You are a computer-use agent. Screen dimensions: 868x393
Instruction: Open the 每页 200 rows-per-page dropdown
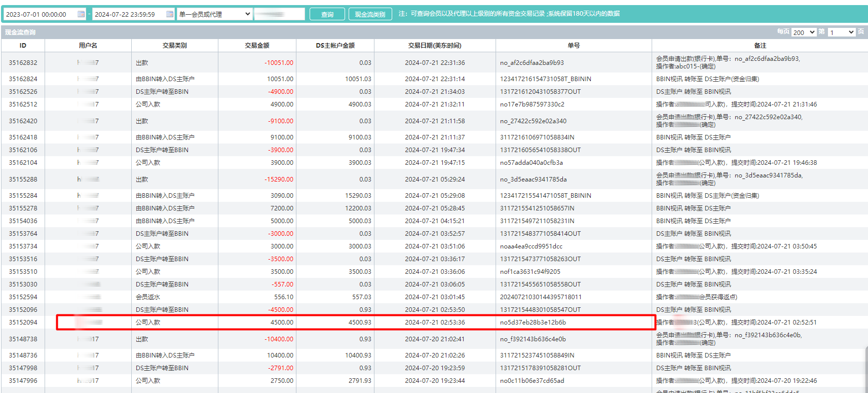(804, 32)
